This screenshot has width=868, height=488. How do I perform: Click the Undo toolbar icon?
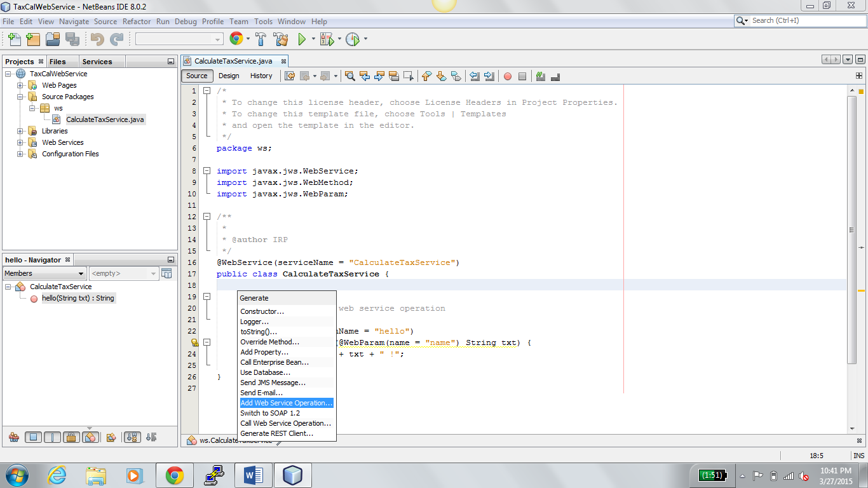(97, 39)
